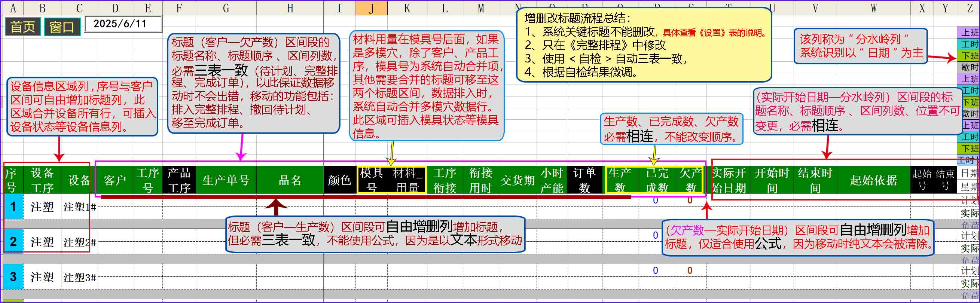Select the 设备信息区域列 callout box

[82, 107]
